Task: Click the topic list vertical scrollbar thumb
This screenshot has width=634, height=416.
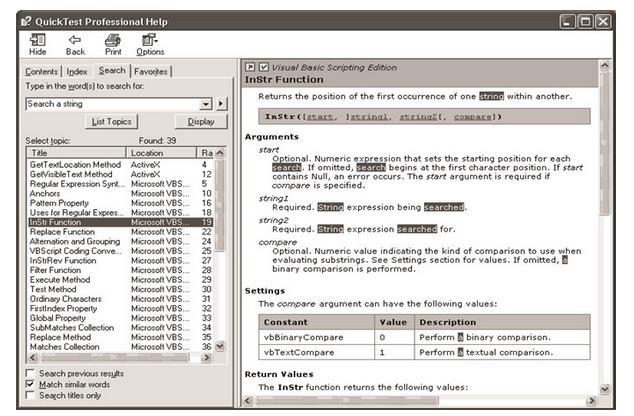Action: (220, 204)
